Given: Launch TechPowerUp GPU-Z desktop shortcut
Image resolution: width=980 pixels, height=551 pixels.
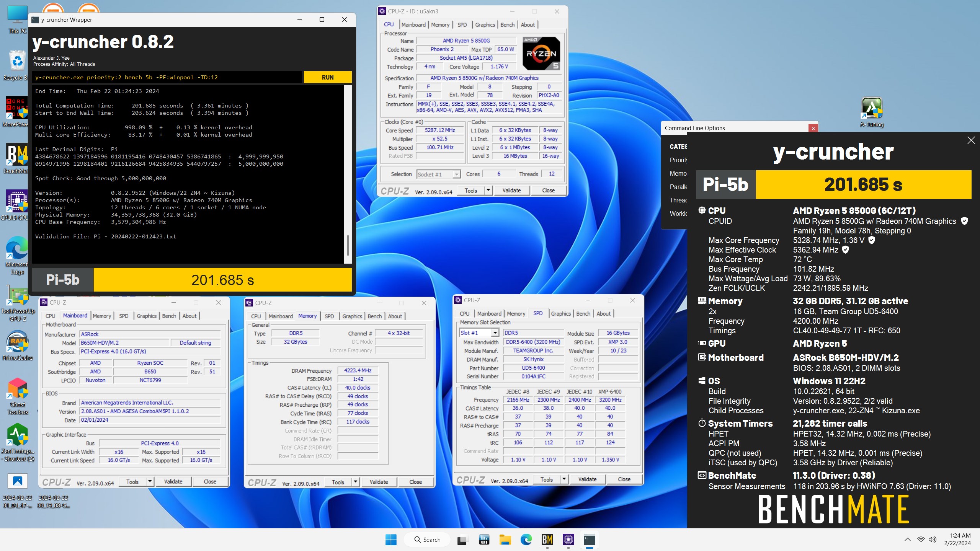Looking at the screenshot, I should [x=18, y=303].
